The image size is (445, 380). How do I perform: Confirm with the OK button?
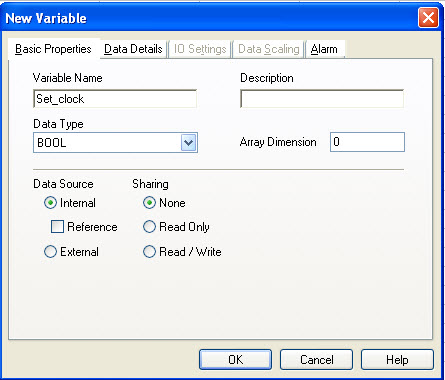click(235, 359)
